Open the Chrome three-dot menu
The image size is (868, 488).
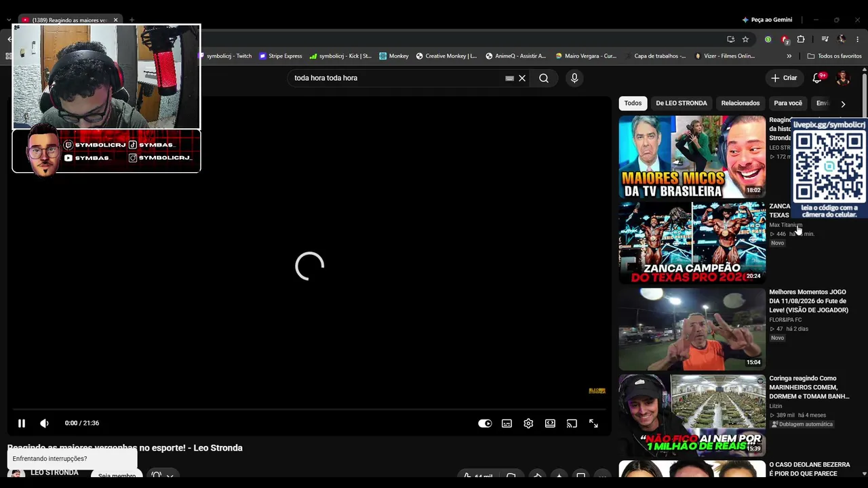[857, 39]
